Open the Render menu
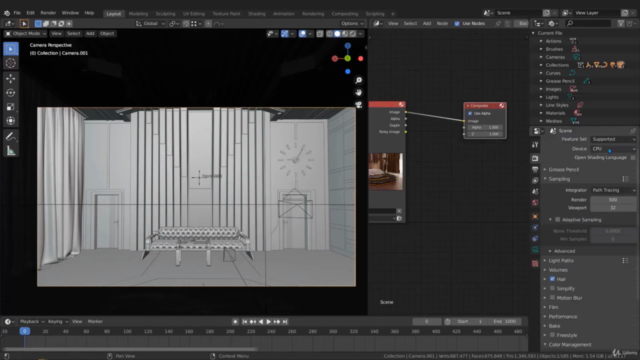The width and height of the screenshot is (640, 360). 48,13
